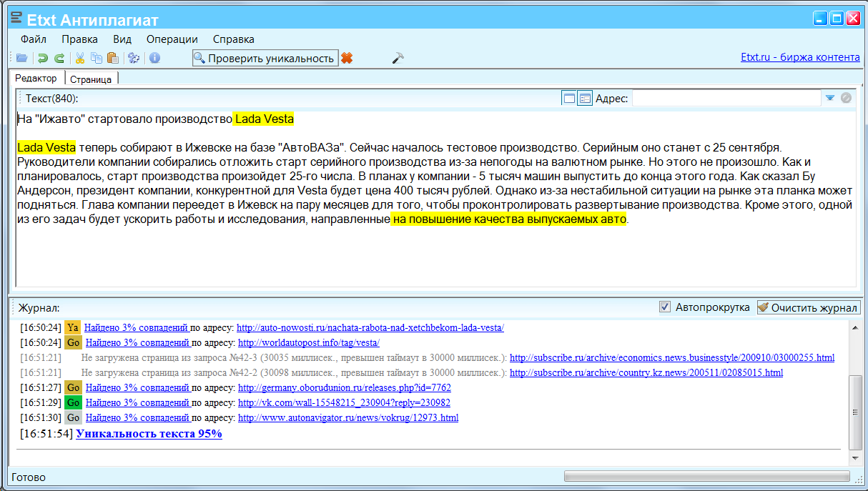This screenshot has height=491, width=868.
Task: Cancel the check with red X icon
Action: [347, 59]
